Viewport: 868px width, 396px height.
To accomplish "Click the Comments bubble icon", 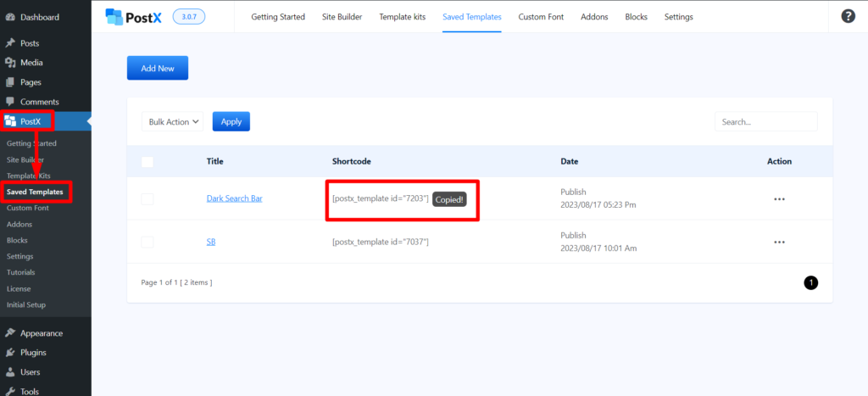I will [10, 102].
